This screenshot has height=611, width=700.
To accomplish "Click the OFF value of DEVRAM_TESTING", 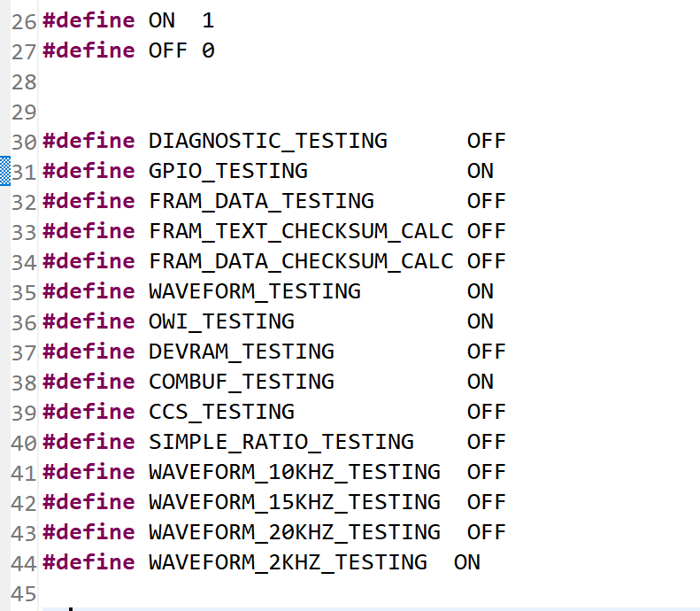I will click(487, 352).
